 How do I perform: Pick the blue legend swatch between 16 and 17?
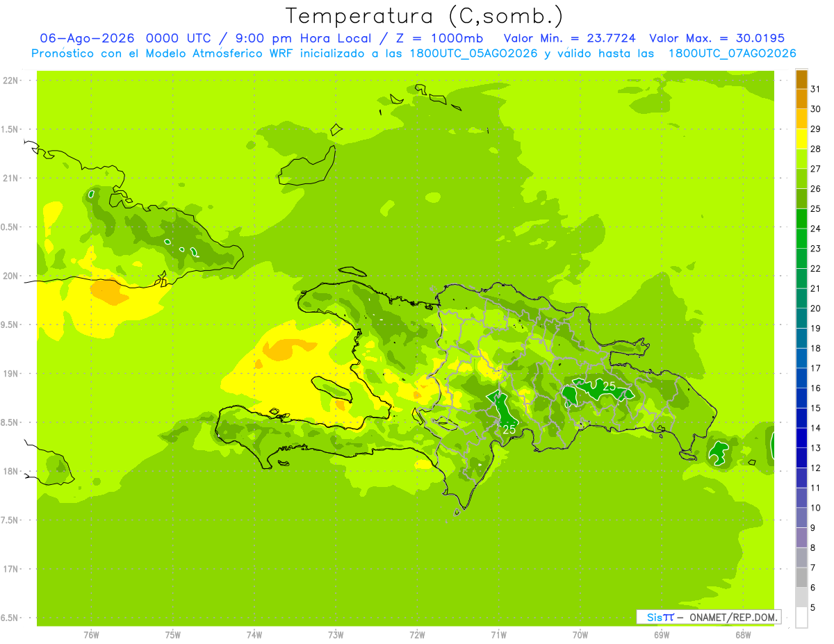tap(801, 378)
